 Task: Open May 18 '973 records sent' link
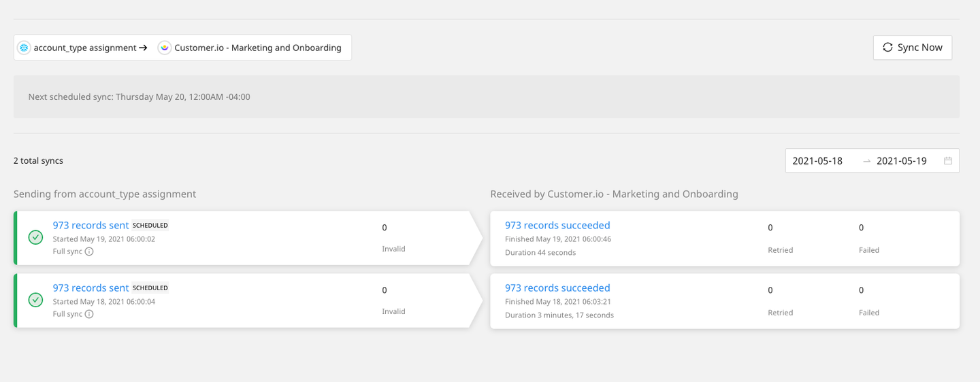click(91, 288)
